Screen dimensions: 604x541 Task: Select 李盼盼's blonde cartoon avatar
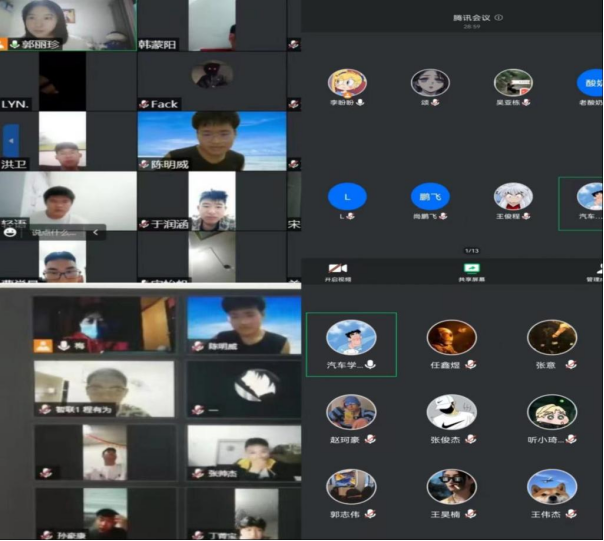pyautogui.click(x=347, y=82)
